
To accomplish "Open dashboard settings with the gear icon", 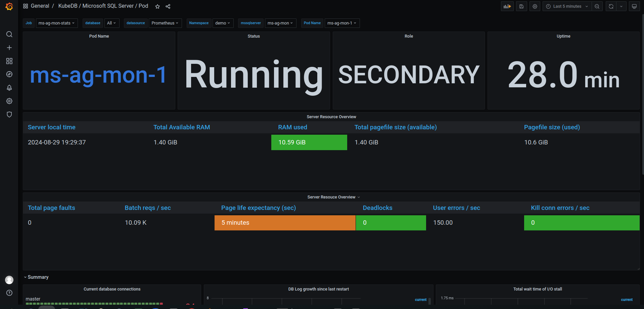I will coord(535,6).
